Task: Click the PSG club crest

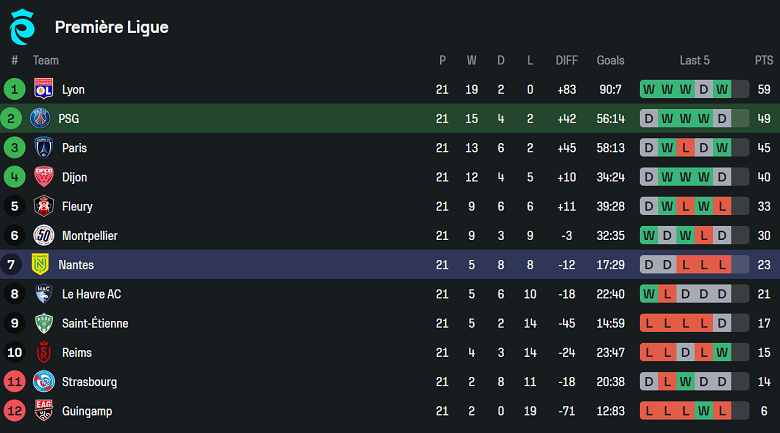Action: 40,118
